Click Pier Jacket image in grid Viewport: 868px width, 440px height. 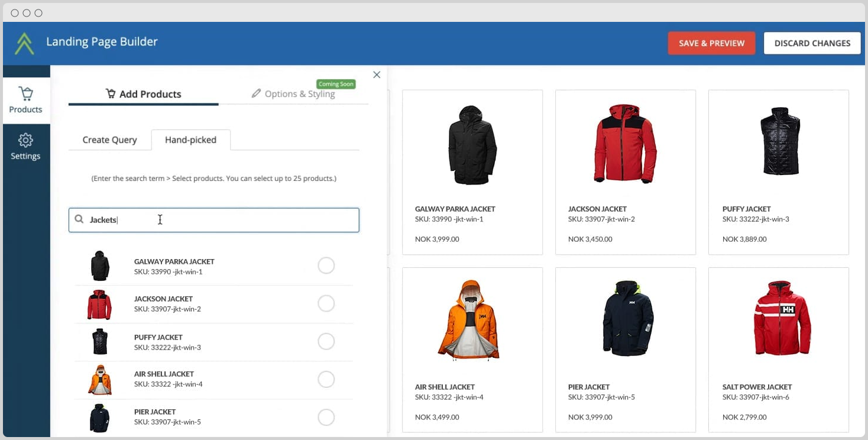point(629,318)
